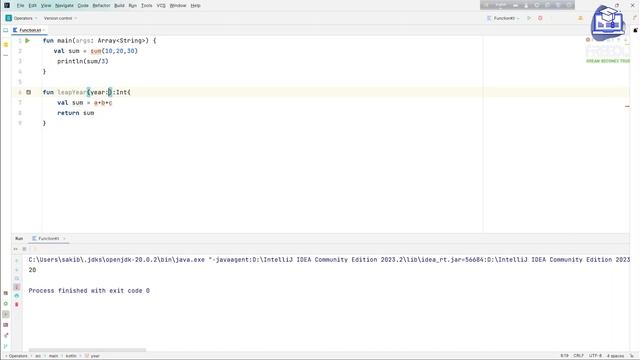The height and width of the screenshot is (360, 640).
Task: Toggle scroll to end in console gutter
Action: click(x=17, y=287)
